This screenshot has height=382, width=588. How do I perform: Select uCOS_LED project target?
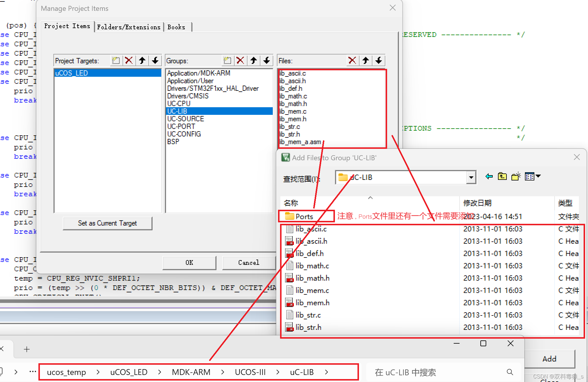pos(108,73)
